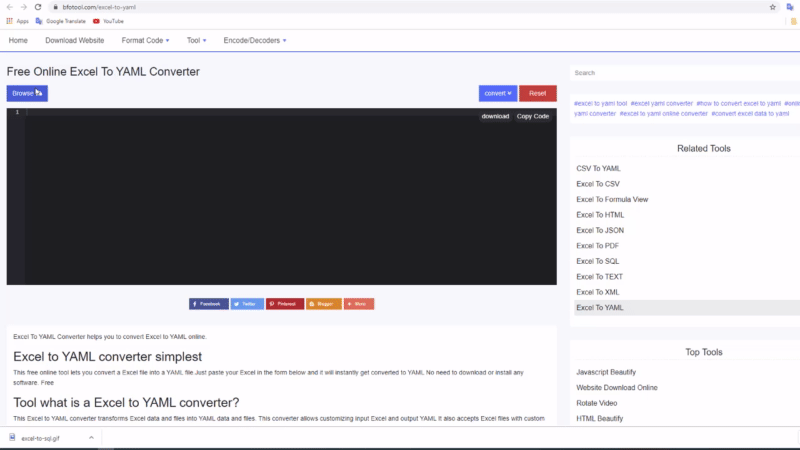Open Excel To JSON related tool

tap(600, 230)
